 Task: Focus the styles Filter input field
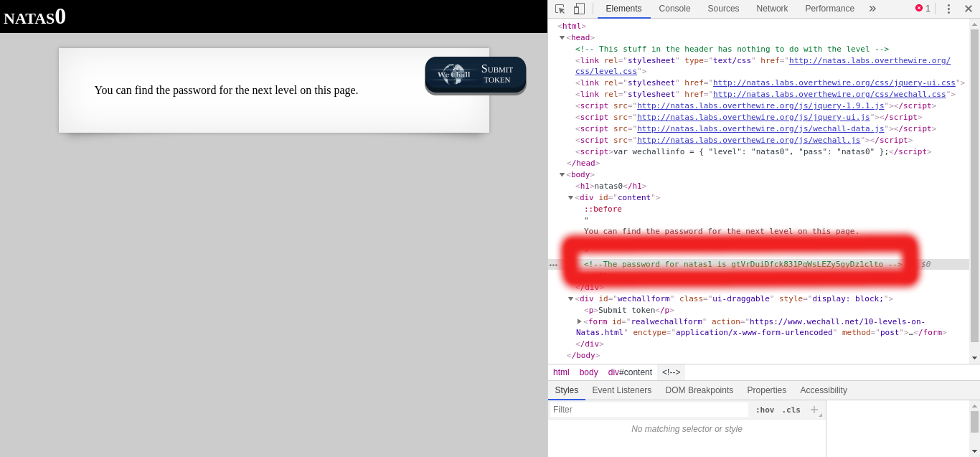649,410
